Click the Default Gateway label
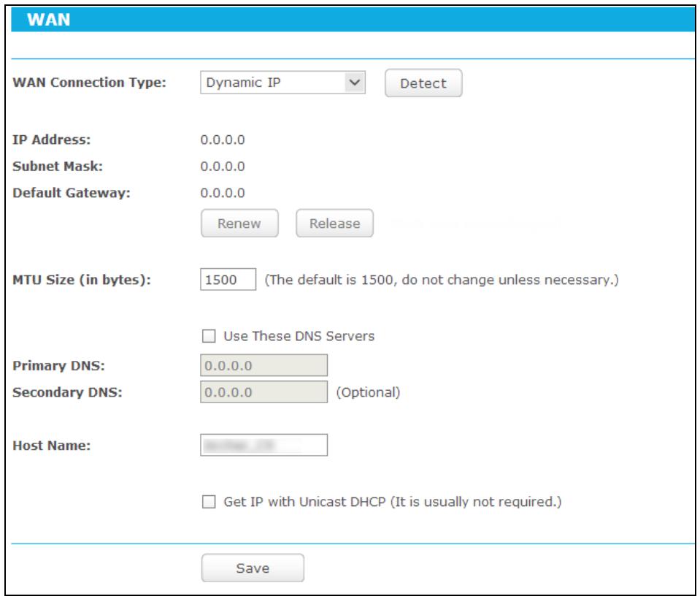Viewport: 700px width, 599px height. coord(72,193)
